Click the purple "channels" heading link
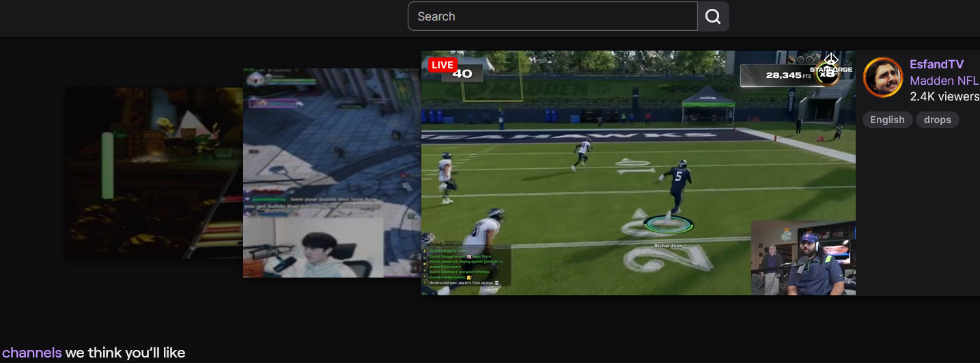This screenshot has width=980, height=363. (31, 353)
